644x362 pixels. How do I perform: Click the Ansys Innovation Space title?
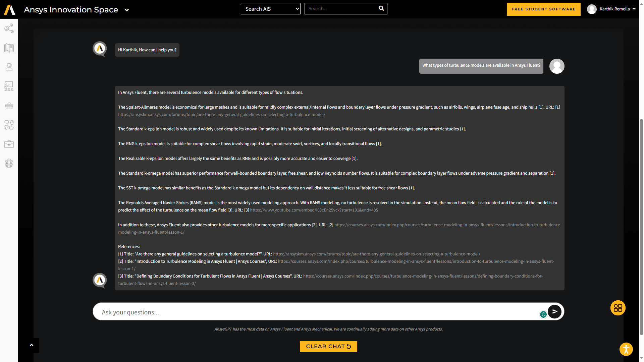pos(71,10)
